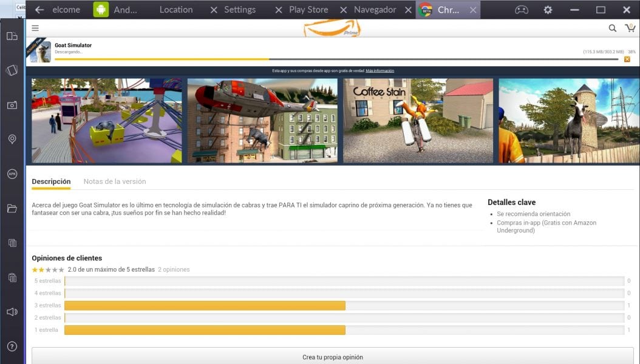The height and width of the screenshot is (364, 640).
Task: Open the BlueStacks settings gear
Action: click(x=548, y=10)
